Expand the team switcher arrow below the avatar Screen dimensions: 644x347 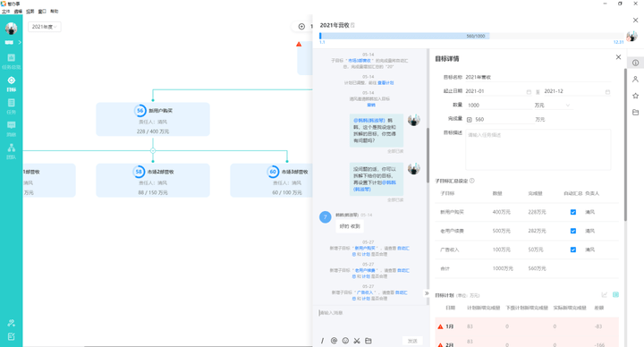20,42
